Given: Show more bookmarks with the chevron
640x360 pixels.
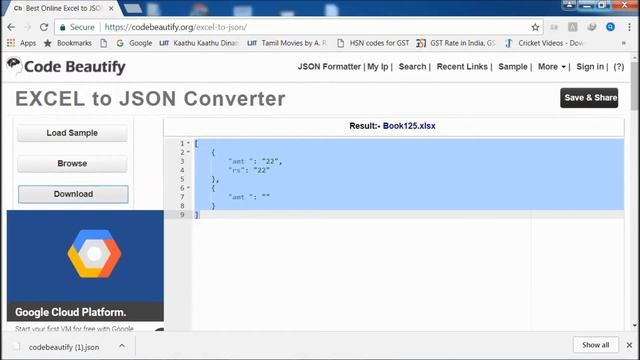Looking at the screenshot, I should click(624, 43).
